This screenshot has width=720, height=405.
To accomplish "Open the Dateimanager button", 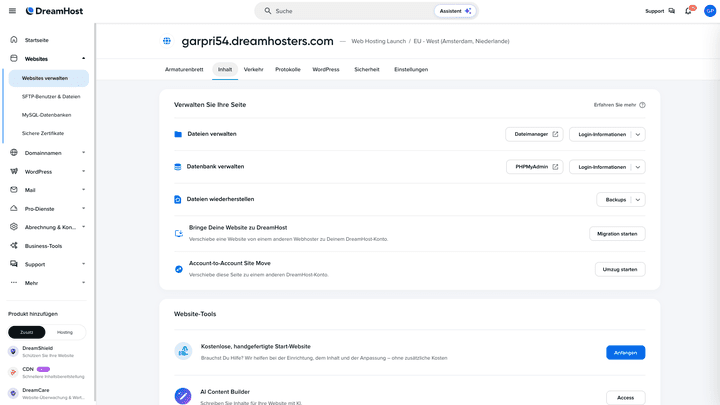I will 534,134.
